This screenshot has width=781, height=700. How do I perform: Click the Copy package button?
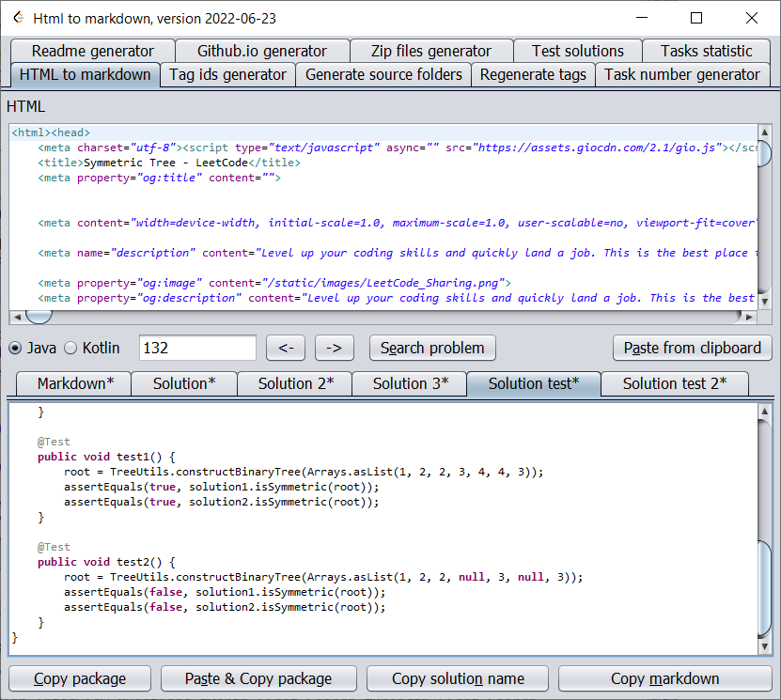tap(80, 678)
